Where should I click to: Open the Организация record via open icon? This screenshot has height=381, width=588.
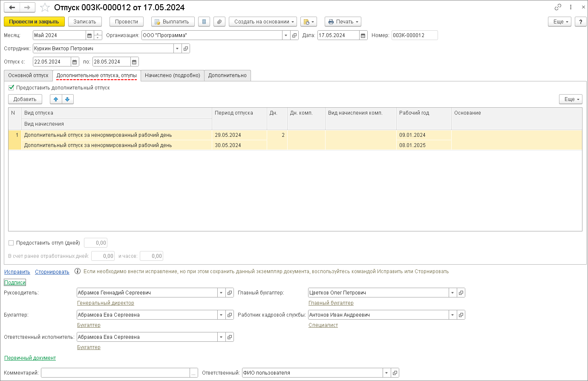295,35
